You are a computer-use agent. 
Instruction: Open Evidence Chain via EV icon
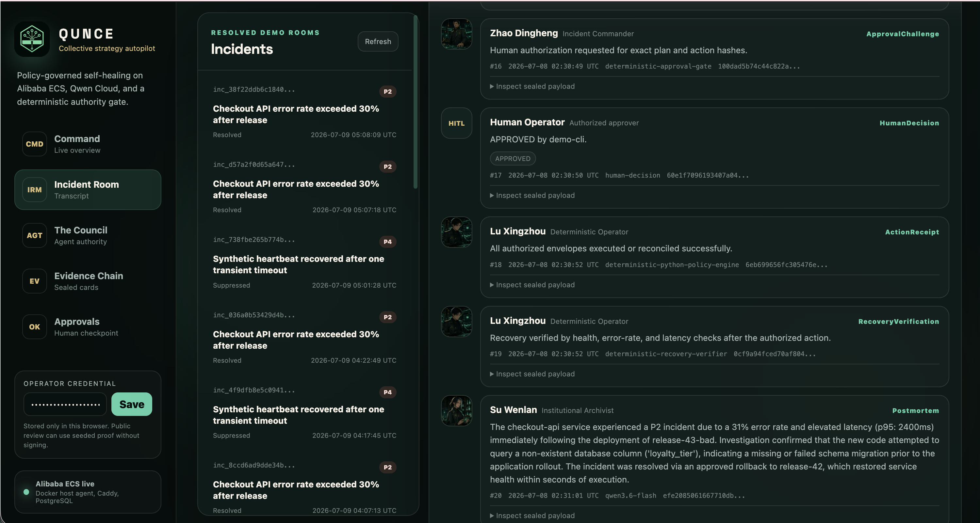[34, 281]
